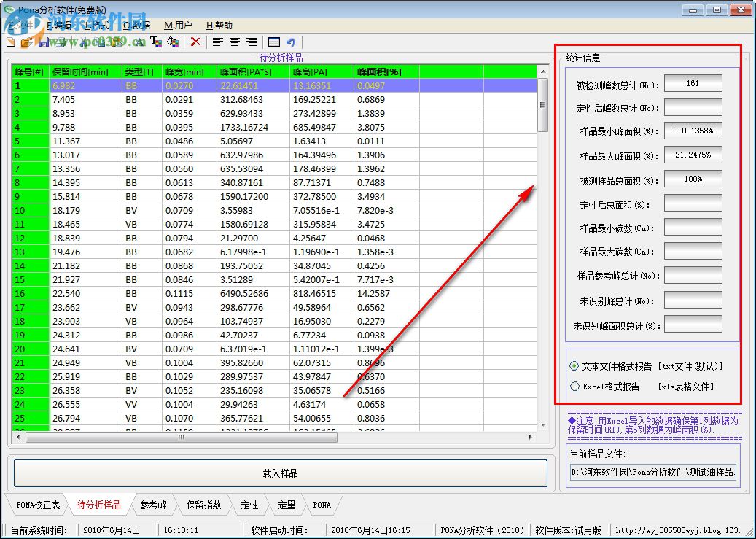Switch to the 定性 tab

pyautogui.click(x=249, y=505)
